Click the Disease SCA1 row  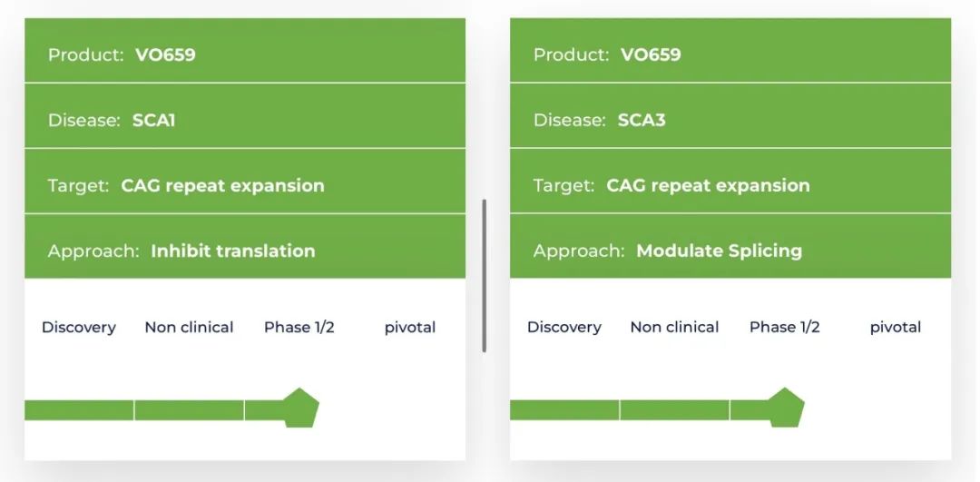tap(245, 115)
